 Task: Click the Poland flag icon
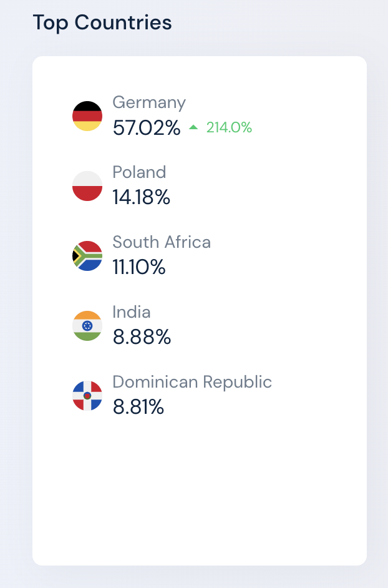(x=87, y=186)
